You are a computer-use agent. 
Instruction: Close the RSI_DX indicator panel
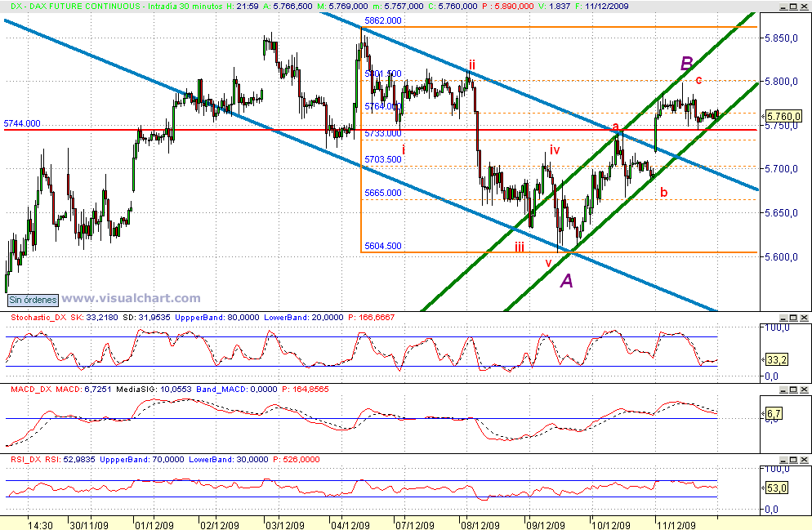coord(804,460)
